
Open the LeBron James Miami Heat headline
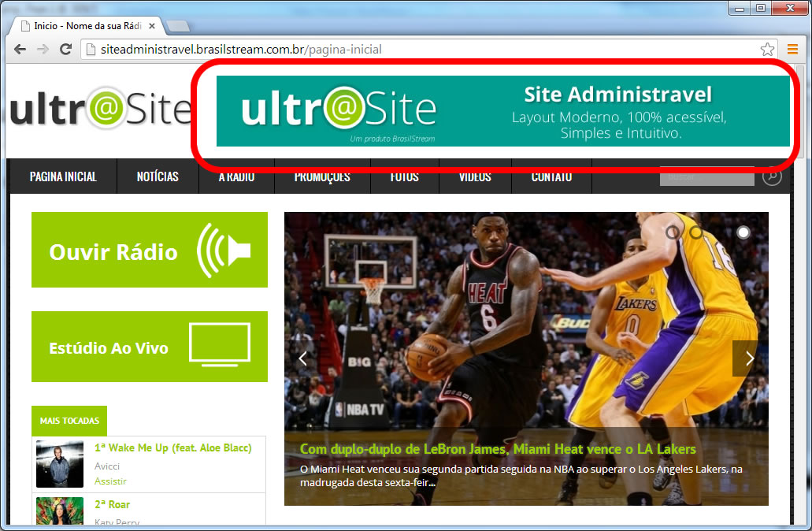point(498,449)
